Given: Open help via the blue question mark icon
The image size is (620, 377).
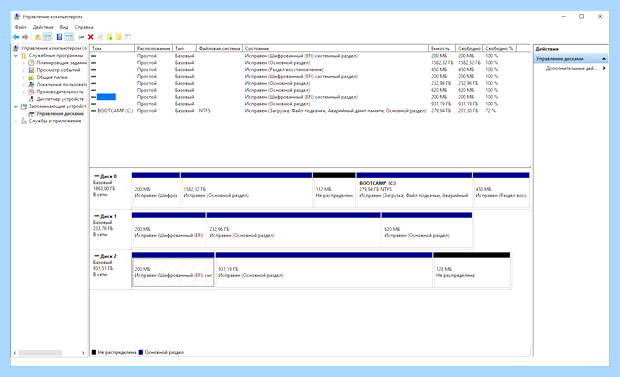Looking at the screenshot, I should point(59,37).
